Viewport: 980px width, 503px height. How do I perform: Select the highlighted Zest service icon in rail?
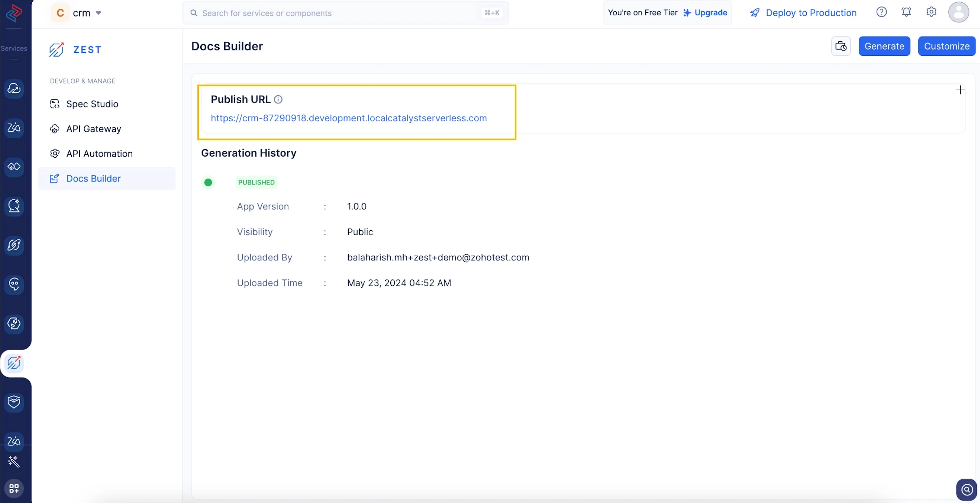point(14,363)
